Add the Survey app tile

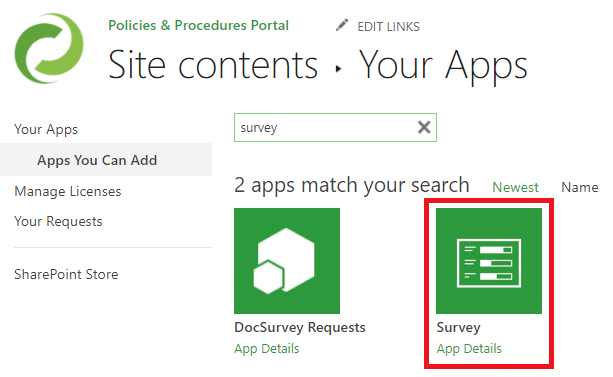(x=489, y=260)
